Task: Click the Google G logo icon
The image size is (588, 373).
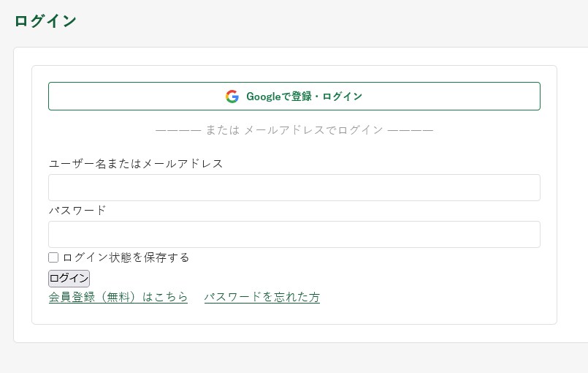Action: pos(232,97)
